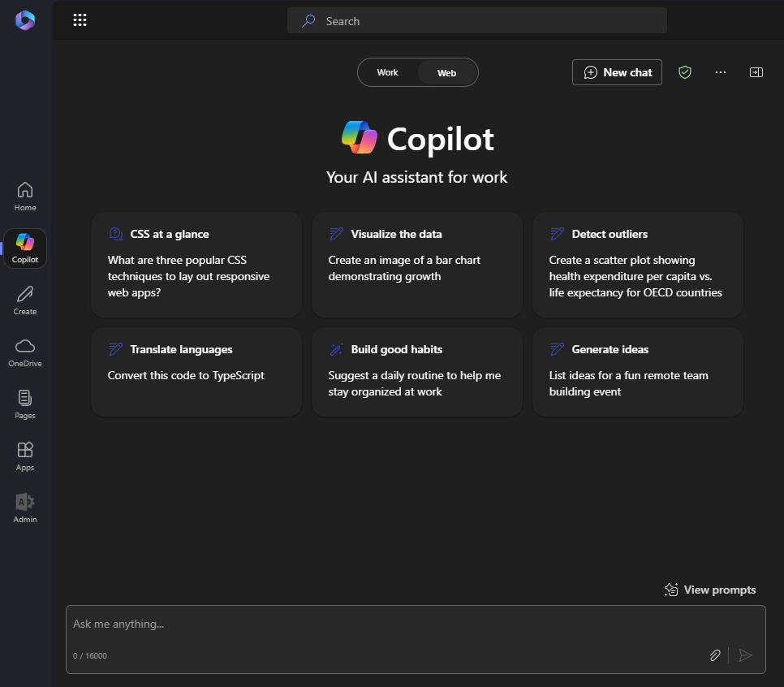The height and width of the screenshot is (687, 784).
Task: Open the more options ellipsis menu
Action: pos(721,72)
